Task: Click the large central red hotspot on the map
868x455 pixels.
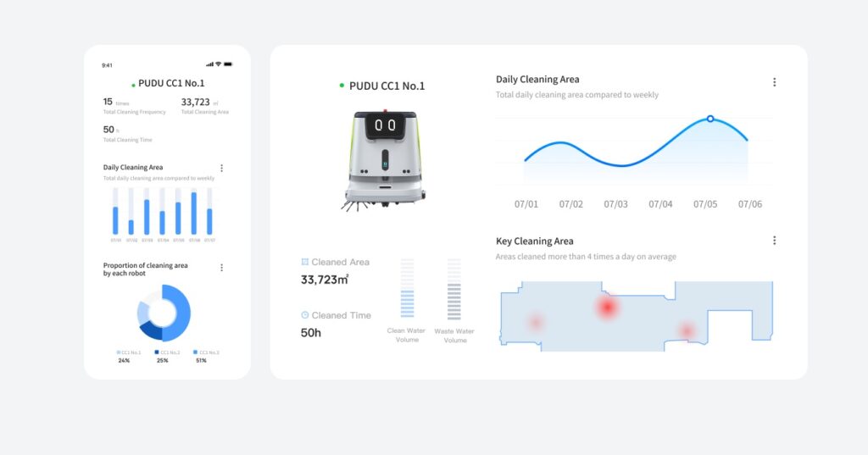Action: [607, 307]
